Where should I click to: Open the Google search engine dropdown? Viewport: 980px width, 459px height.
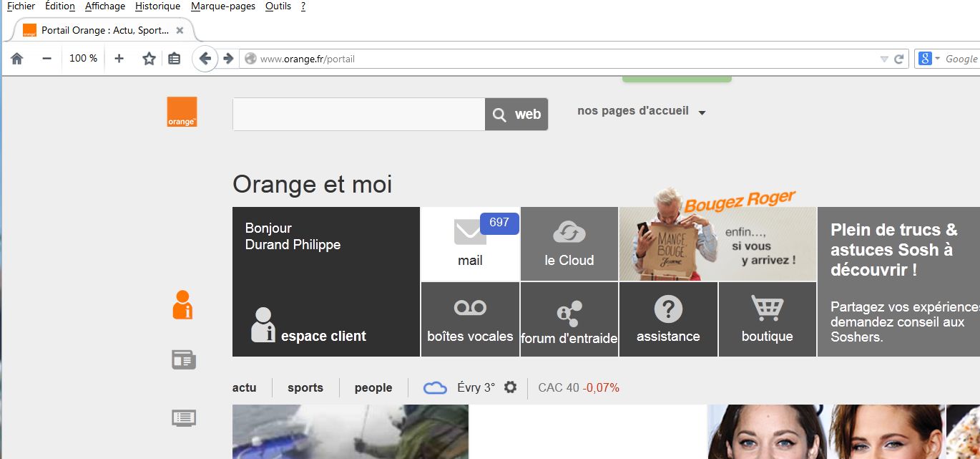coord(928,59)
